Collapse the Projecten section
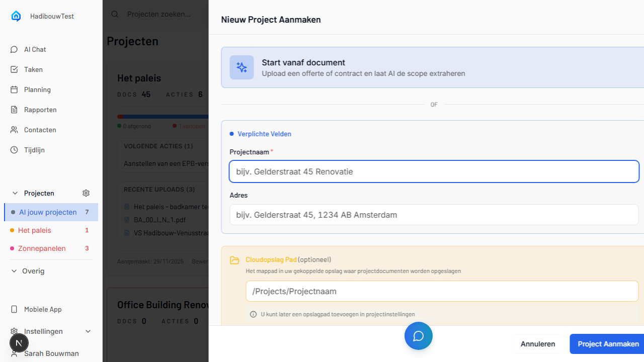 (x=14, y=193)
